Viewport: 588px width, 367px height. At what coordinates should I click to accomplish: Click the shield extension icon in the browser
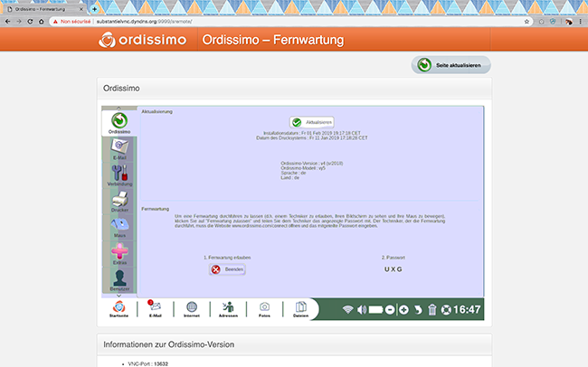[553, 22]
